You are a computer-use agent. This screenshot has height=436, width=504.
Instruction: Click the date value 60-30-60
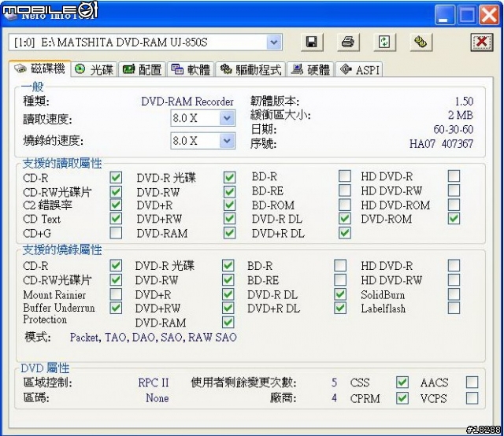pyautogui.click(x=454, y=129)
